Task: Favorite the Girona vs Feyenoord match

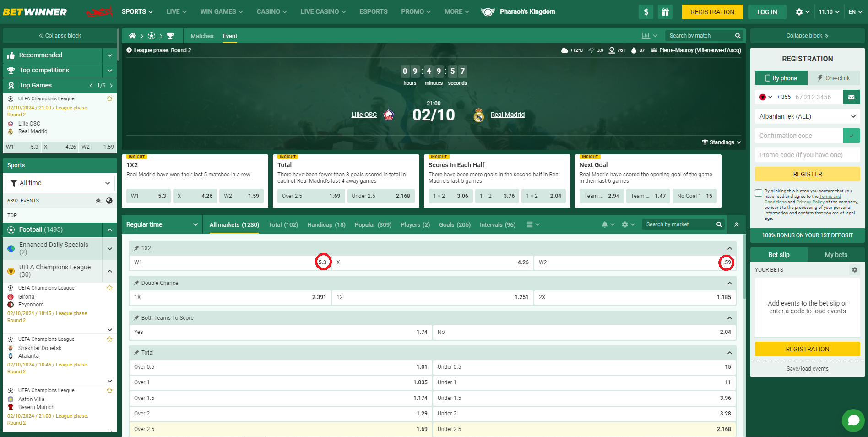Action: pyautogui.click(x=109, y=288)
